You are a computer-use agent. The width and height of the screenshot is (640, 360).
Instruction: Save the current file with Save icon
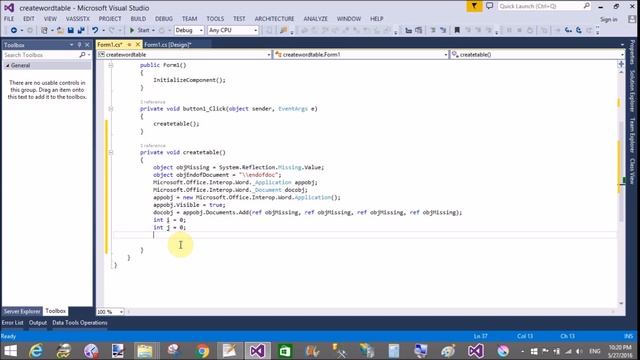(x=71, y=30)
